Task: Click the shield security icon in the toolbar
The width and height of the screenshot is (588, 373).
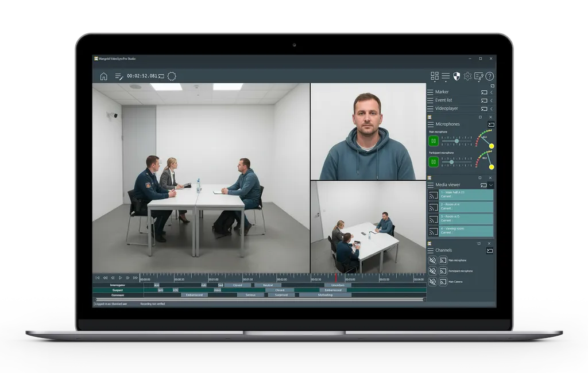Action: 457,76
